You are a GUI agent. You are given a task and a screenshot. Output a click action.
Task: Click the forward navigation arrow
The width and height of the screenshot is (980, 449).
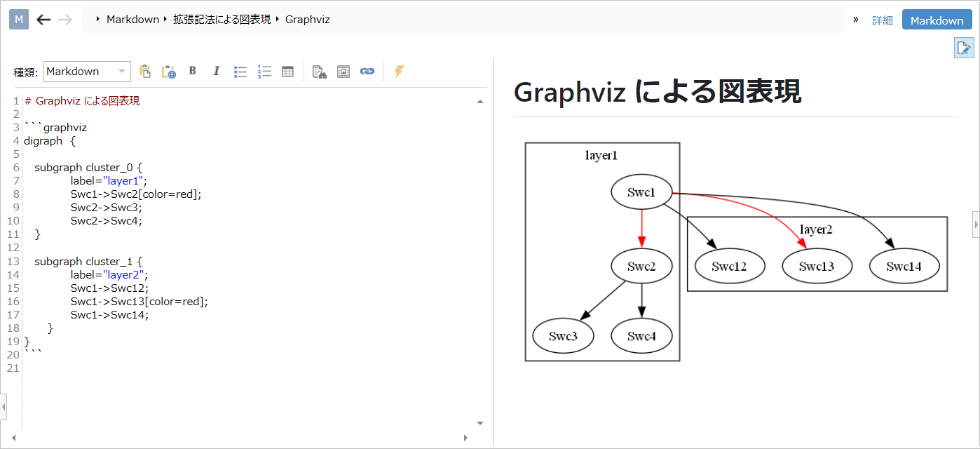[65, 20]
